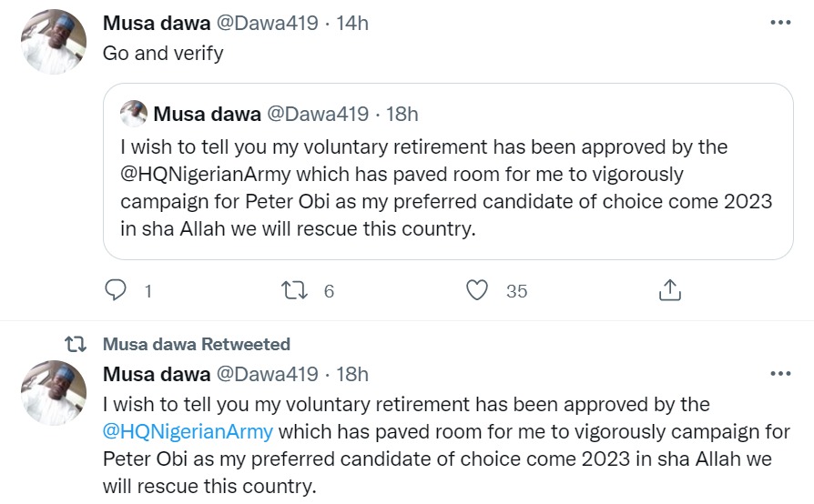Open the Musa dawa profile picture on the first tweet
The height and width of the screenshot is (504, 814).
[x=54, y=41]
